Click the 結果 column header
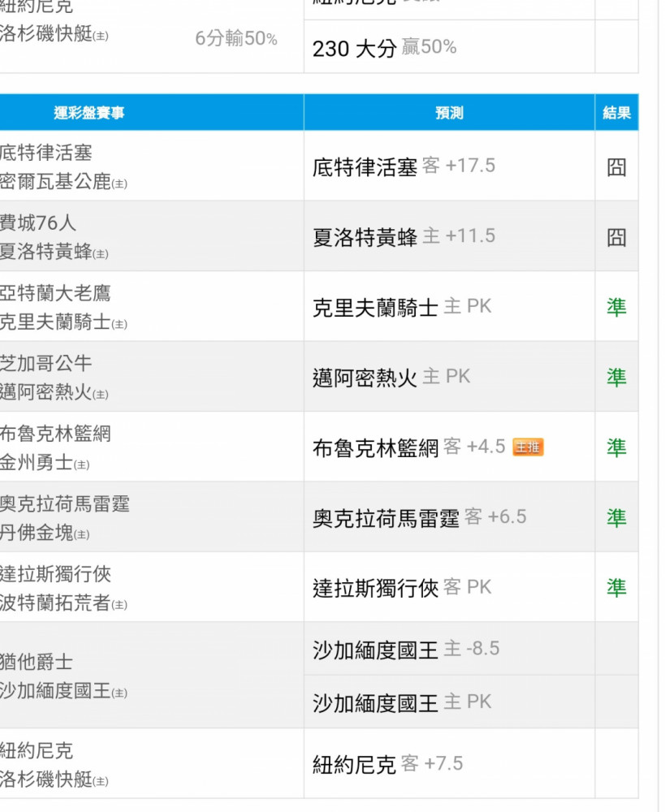Image resolution: width=665 pixels, height=812 pixels. (616, 112)
